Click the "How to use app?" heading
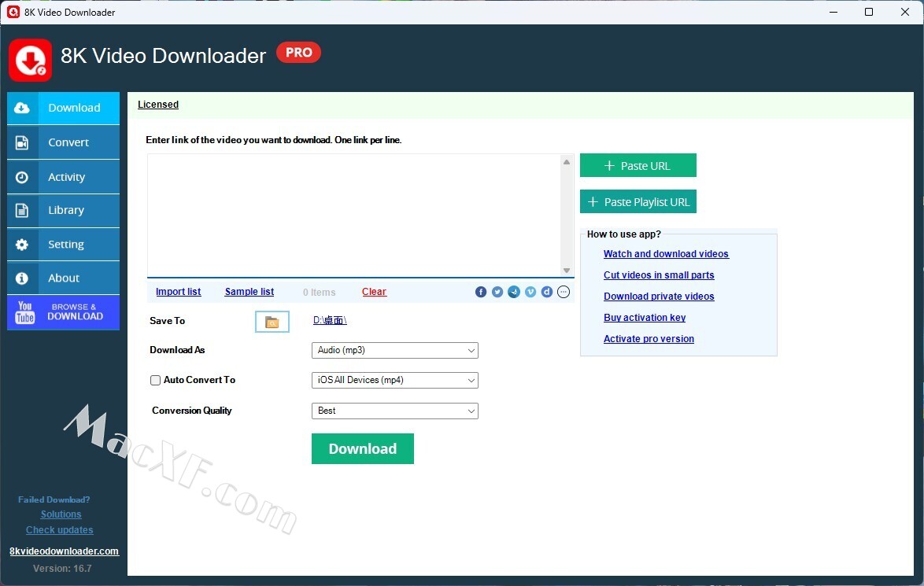This screenshot has height=586, width=924. tap(624, 234)
